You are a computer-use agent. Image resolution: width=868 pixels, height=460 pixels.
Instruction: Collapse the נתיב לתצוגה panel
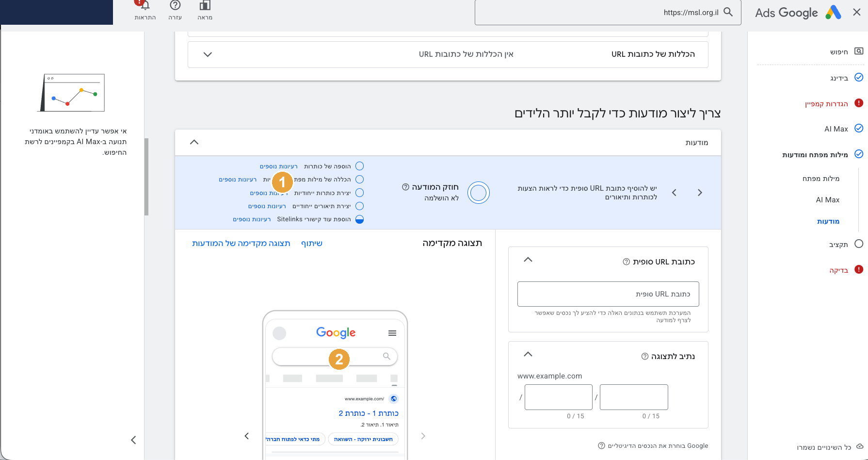(528, 354)
